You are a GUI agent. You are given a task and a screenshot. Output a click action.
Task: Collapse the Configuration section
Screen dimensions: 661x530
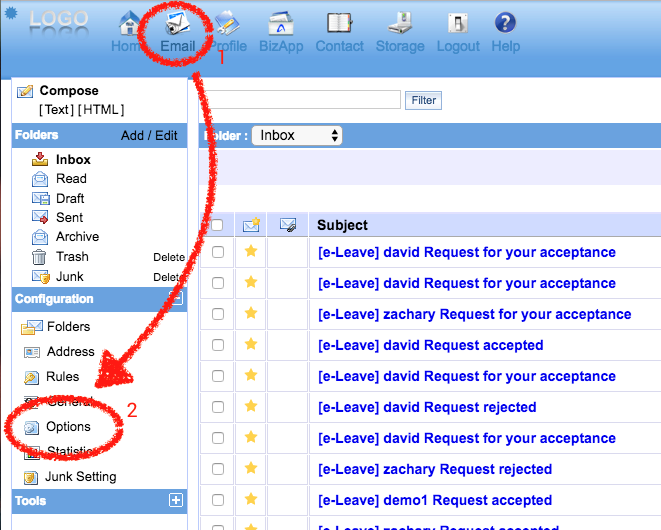pos(176,298)
